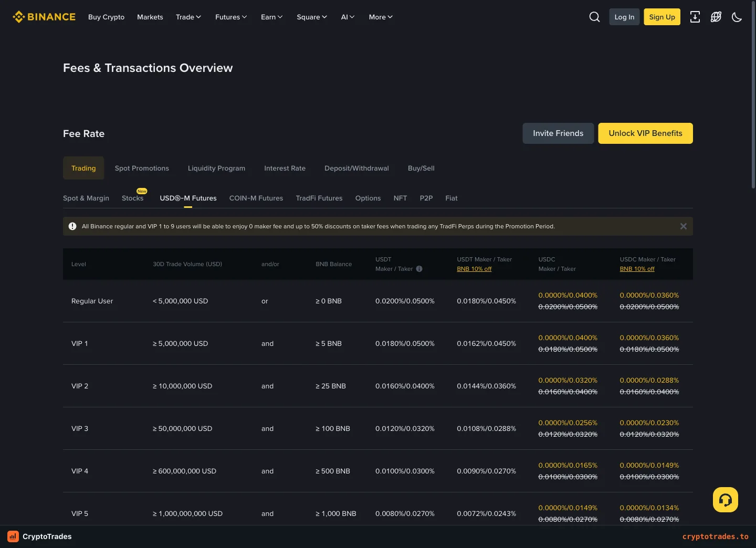Viewport: 756px width, 548px height.
Task: Click the notice exclamation warning icon
Action: [x=72, y=226]
